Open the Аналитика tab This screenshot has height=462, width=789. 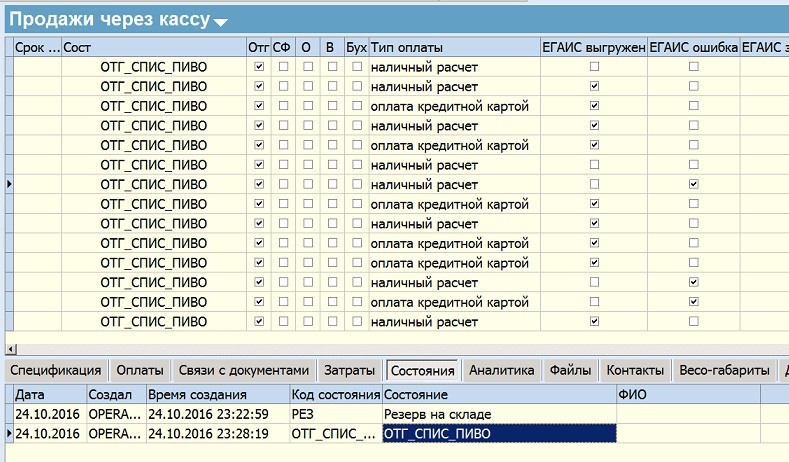coord(502,370)
